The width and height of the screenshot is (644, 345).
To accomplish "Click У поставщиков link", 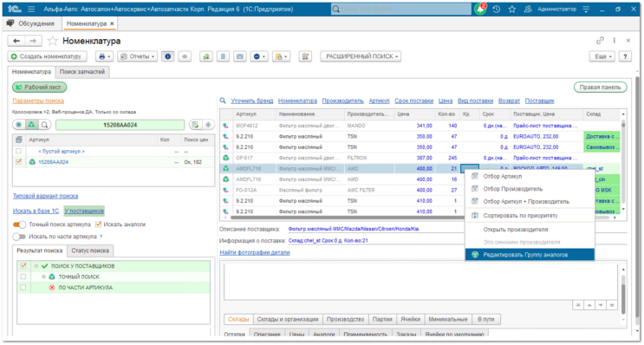I will coord(84,211).
